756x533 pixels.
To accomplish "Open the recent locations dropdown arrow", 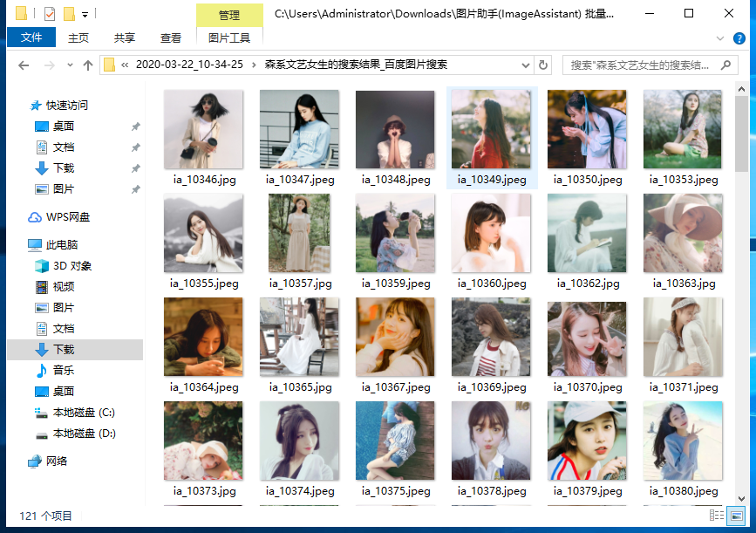I will 70,65.
